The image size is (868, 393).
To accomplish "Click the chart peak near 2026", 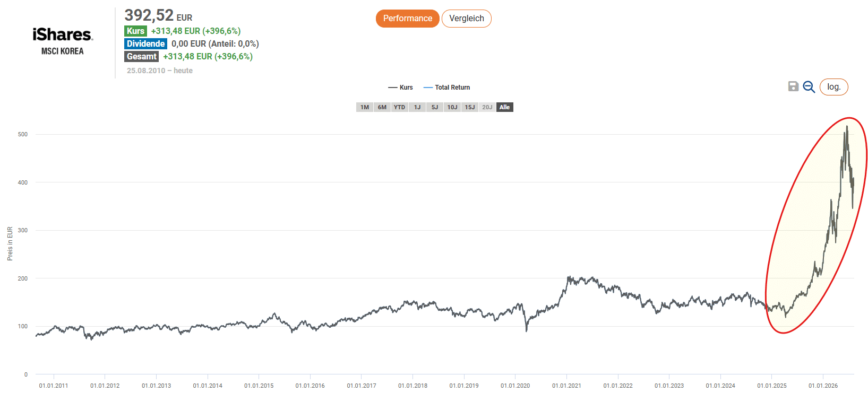I will 847,126.
